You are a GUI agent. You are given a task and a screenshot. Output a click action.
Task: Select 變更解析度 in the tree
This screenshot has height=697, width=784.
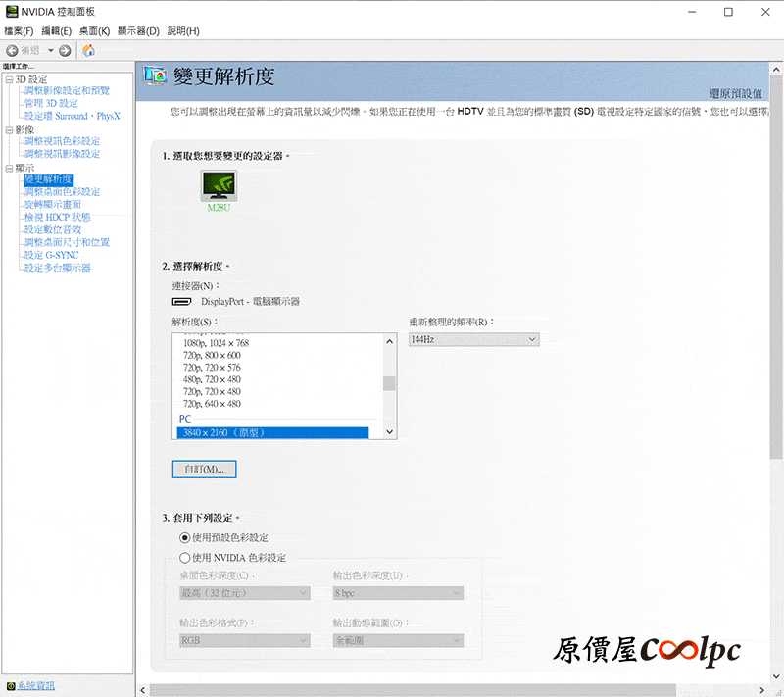(x=48, y=179)
